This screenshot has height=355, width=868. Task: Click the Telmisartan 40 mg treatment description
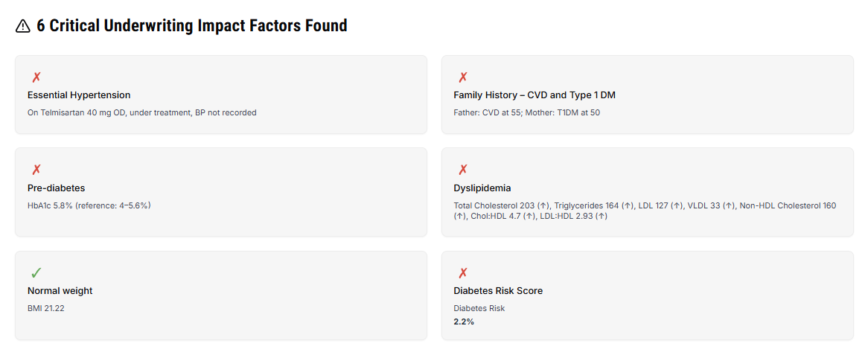(x=142, y=113)
